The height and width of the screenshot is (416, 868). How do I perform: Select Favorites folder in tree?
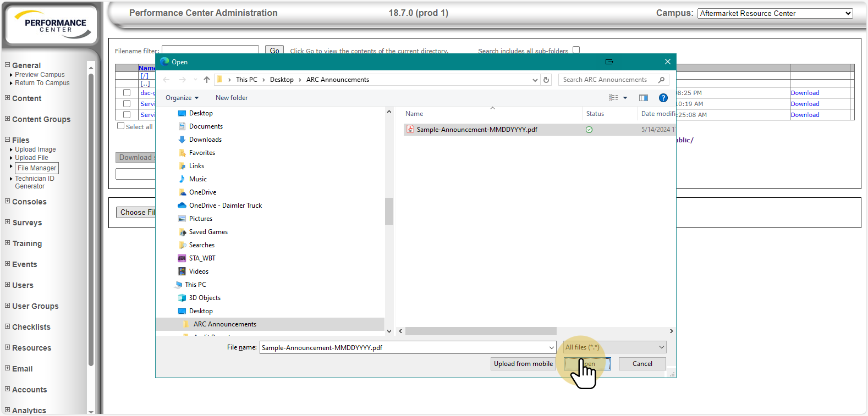[202, 153]
